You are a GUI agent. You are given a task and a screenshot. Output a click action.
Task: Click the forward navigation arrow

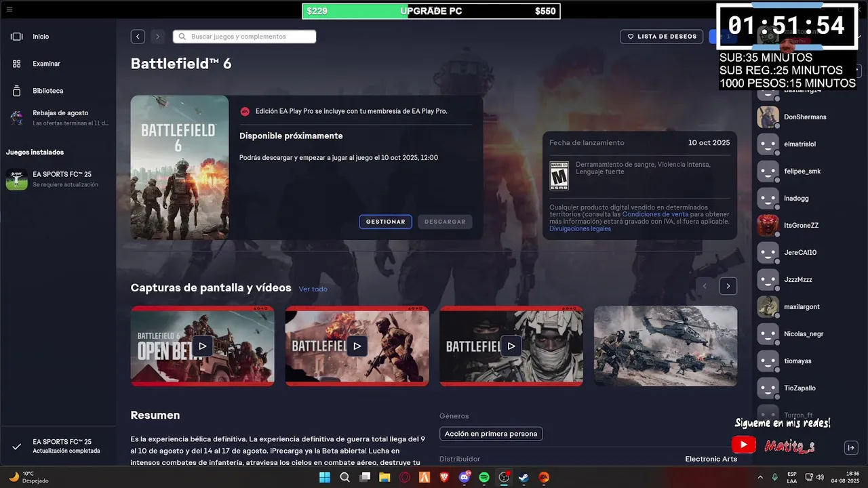tap(157, 37)
